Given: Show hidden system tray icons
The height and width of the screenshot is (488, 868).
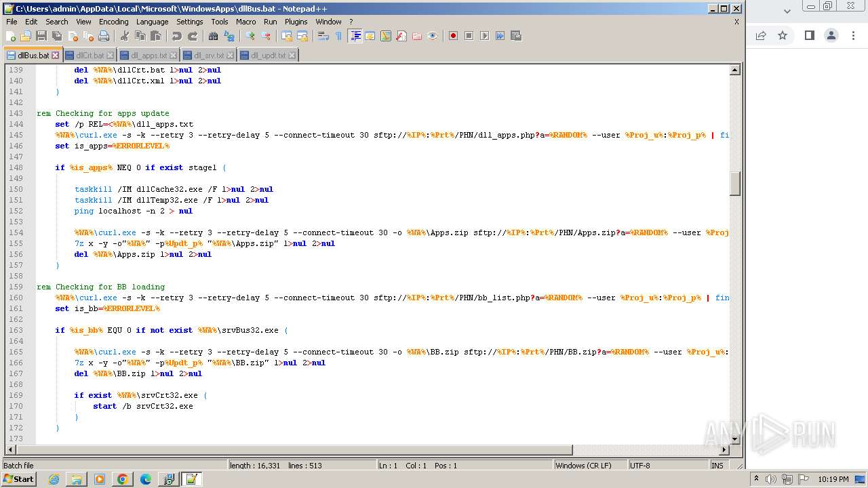Looking at the screenshot, I should coord(756,479).
